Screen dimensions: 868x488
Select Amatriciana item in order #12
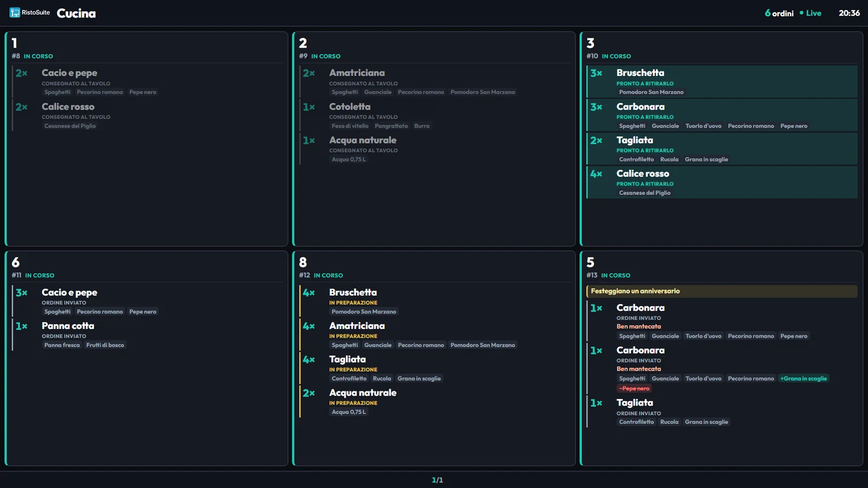click(435, 335)
